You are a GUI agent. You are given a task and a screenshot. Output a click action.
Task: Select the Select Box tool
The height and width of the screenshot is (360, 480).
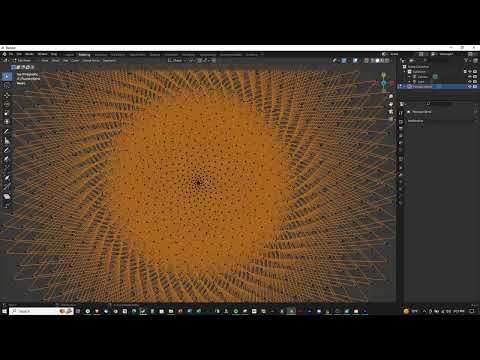point(7,77)
